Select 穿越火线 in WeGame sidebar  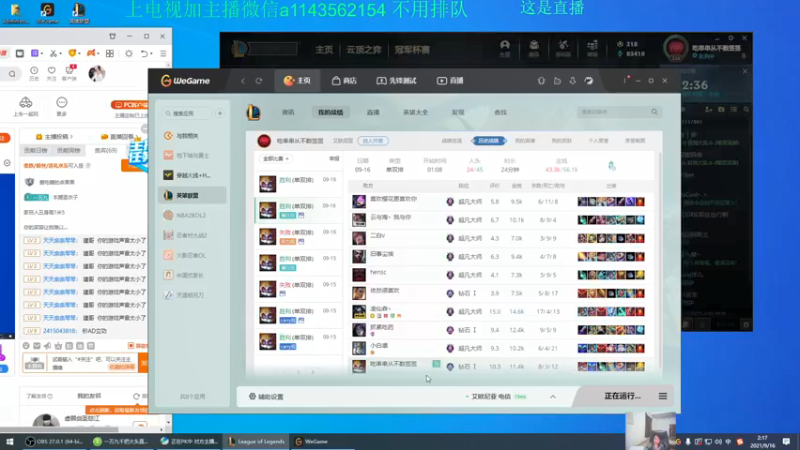click(192, 175)
